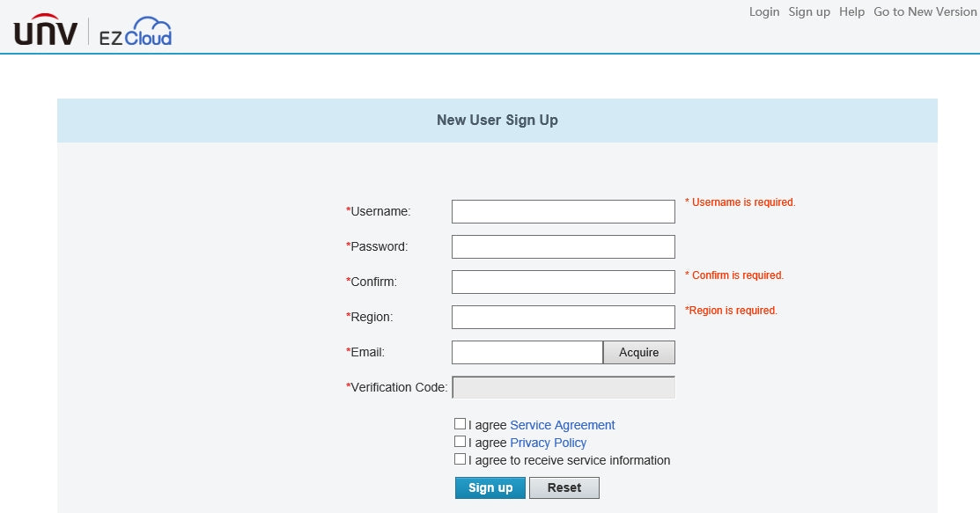
Task: Click the Email input field
Action: (x=527, y=352)
